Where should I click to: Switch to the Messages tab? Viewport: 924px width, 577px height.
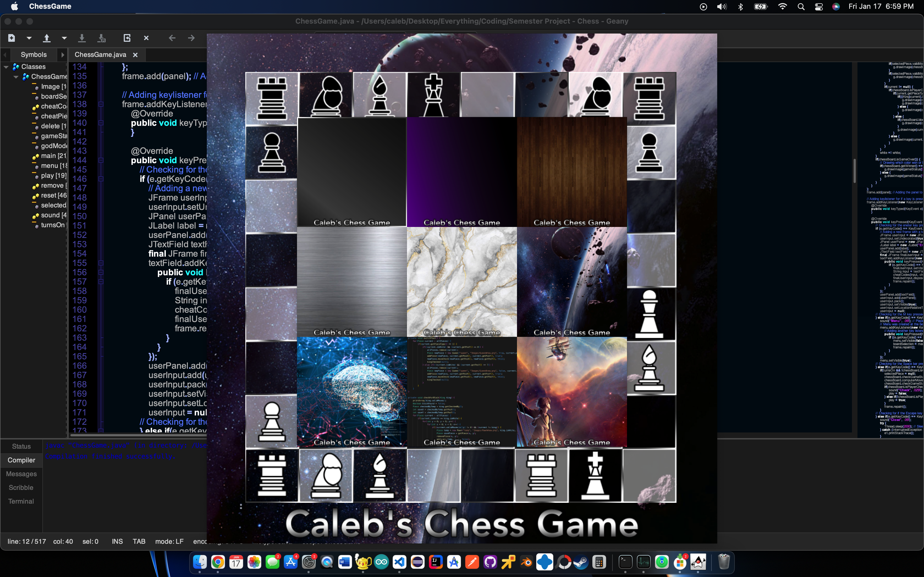pos(21,474)
